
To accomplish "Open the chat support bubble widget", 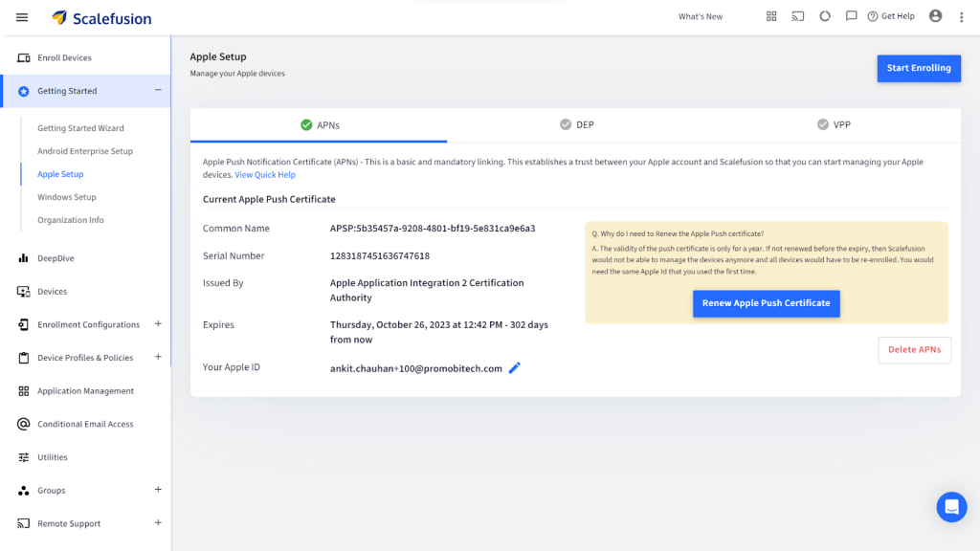I will pos(951,507).
